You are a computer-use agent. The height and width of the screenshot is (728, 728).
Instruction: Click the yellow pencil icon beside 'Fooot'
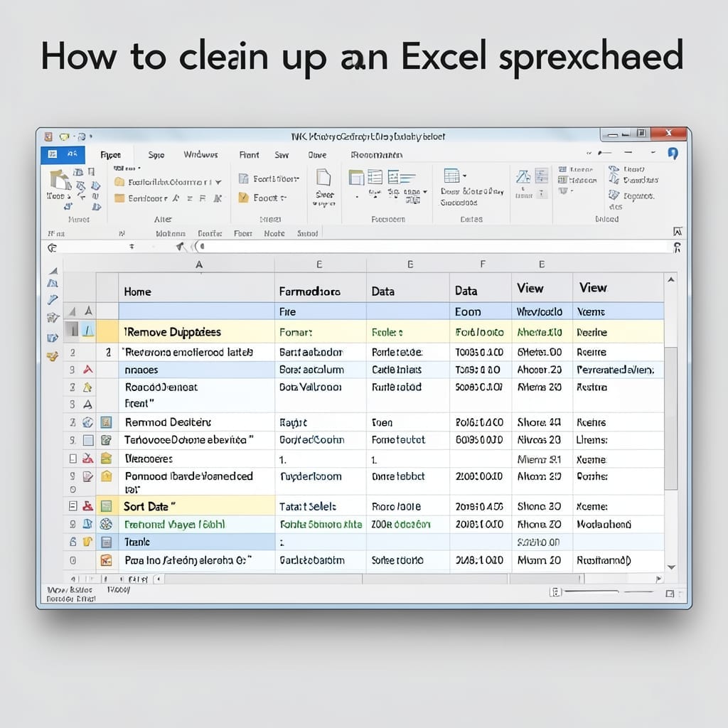[244, 198]
